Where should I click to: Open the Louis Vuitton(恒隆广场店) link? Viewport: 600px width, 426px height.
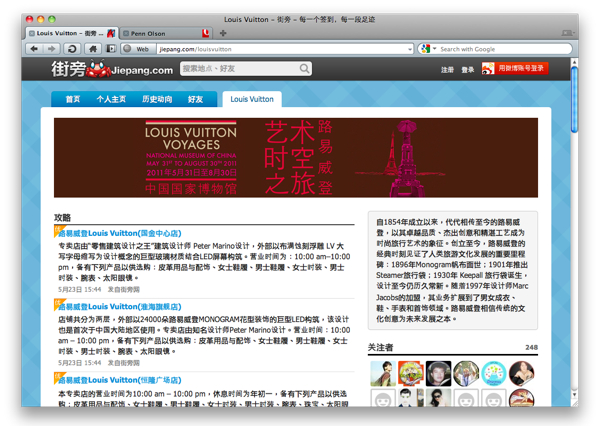click(x=120, y=380)
